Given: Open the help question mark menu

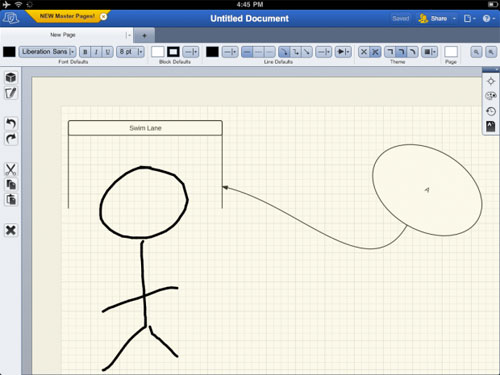Looking at the screenshot, I should point(489,19).
